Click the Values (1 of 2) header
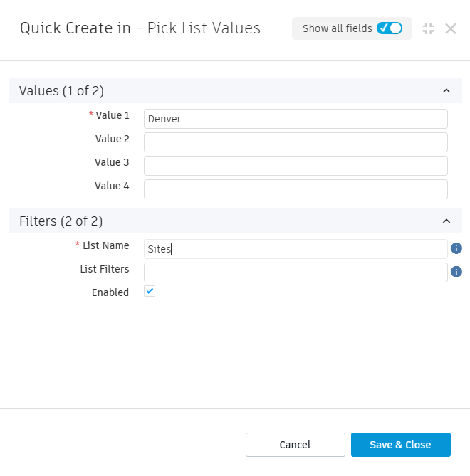The image size is (470, 476). click(x=62, y=90)
